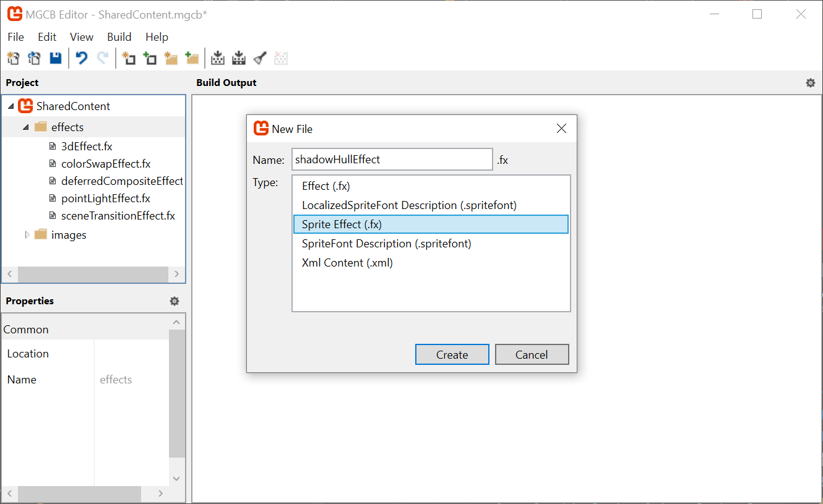Viewport: 823px width, 504px height.
Task: Collapse the effects folder
Action: tap(25, 127)
